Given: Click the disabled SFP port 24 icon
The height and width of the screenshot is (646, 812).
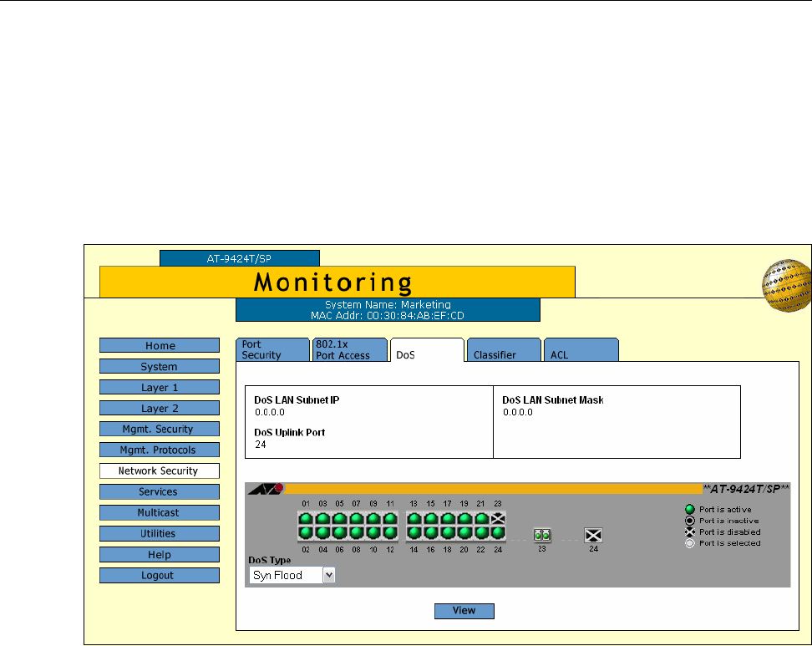Looking at the screenshot, I should [593, 535].
